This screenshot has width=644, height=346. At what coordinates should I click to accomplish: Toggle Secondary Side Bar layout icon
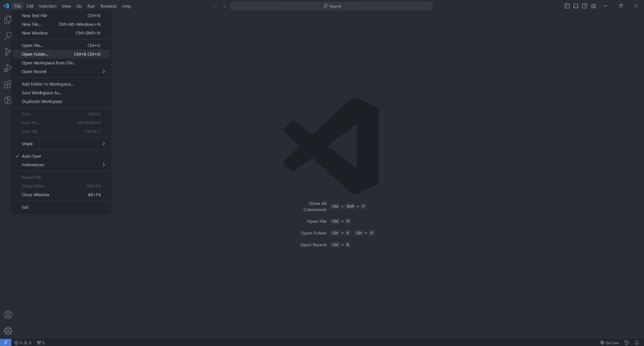point(584,6)
